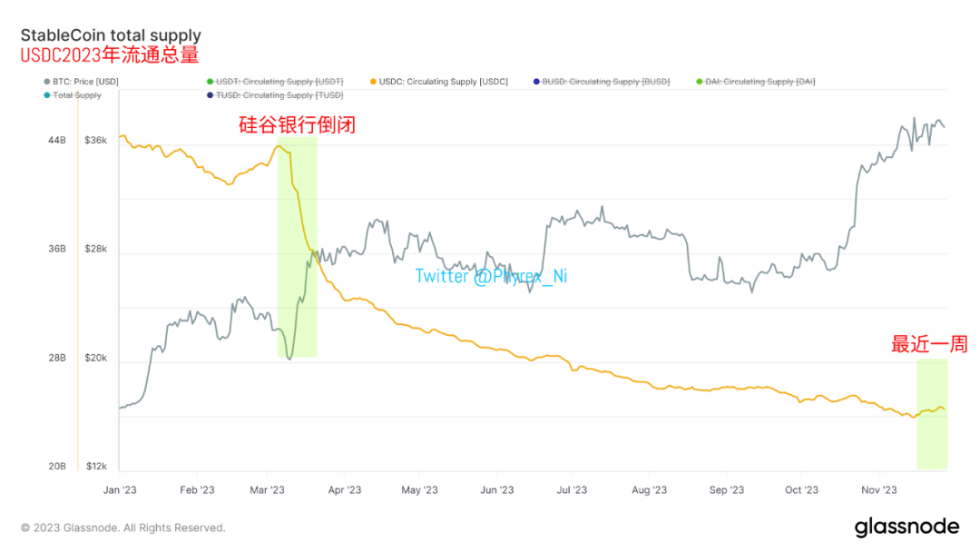Click the Glassnode copyright notice
This screenshot has height=552, width=980.
[x=123, y=527]
